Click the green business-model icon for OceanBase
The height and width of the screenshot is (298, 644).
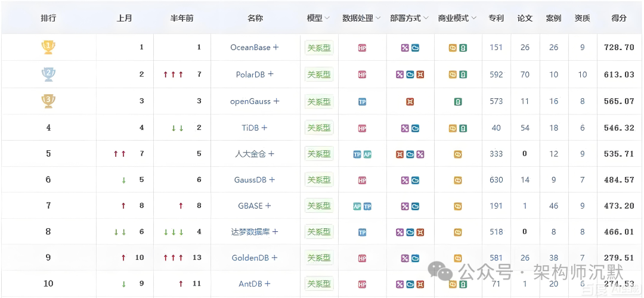[463, 48]
